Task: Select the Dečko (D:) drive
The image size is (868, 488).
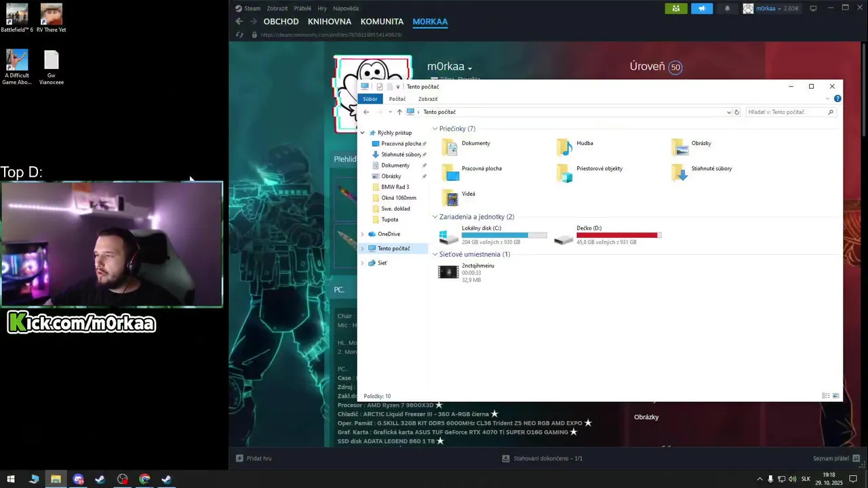Action: coord(608,235)
